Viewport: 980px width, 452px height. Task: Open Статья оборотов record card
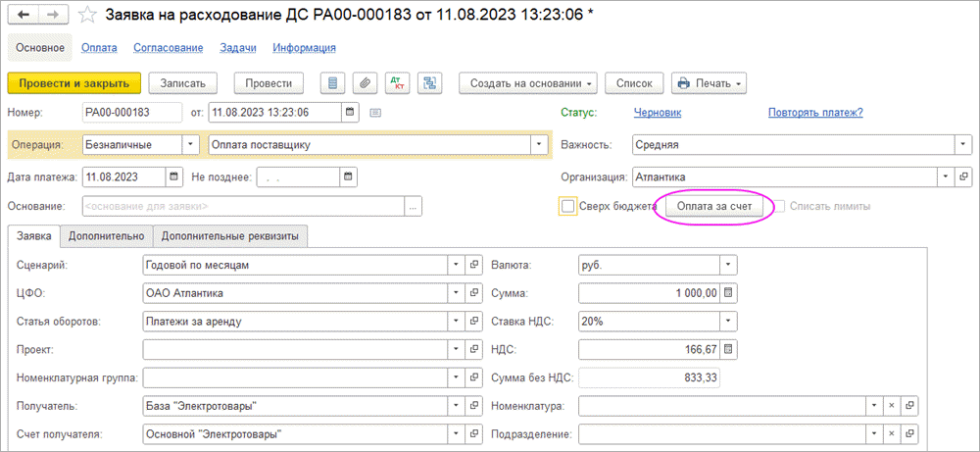tap(475, 322)
